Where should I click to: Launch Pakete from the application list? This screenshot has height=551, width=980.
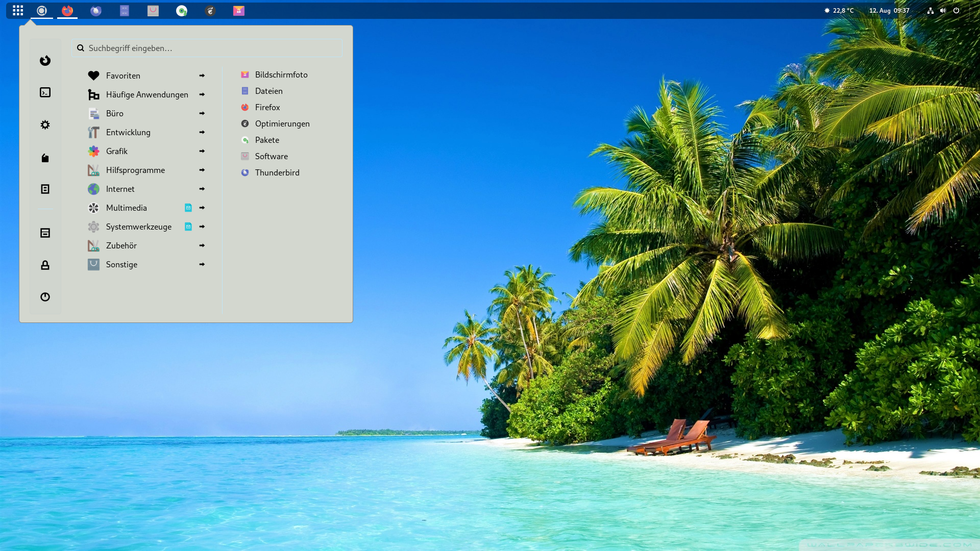(x=266, y=140)
